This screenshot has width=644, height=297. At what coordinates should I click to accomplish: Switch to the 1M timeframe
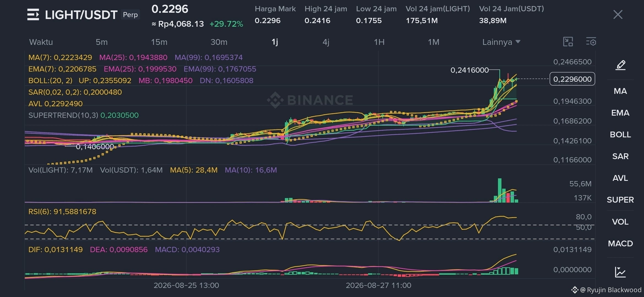tap(433, 42)
